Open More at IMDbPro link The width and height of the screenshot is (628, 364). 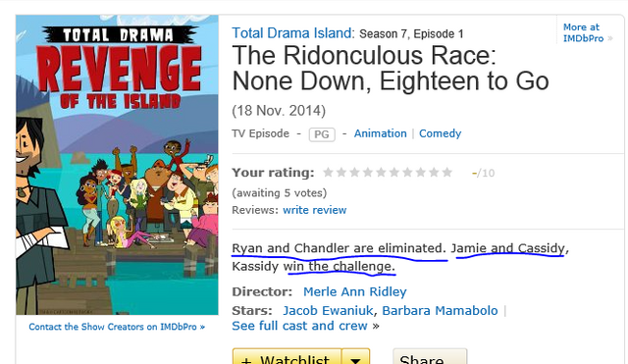(x=583, y=32)
